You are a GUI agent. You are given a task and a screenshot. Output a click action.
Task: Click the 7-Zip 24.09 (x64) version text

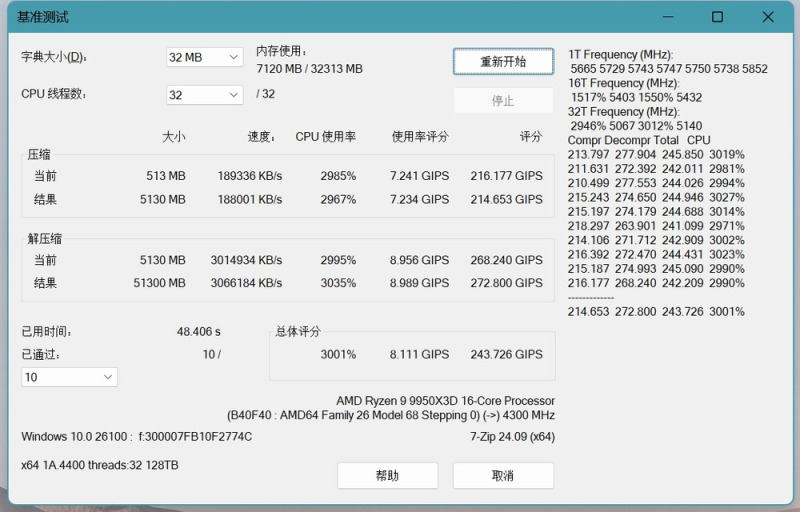[x=512, y=436]
